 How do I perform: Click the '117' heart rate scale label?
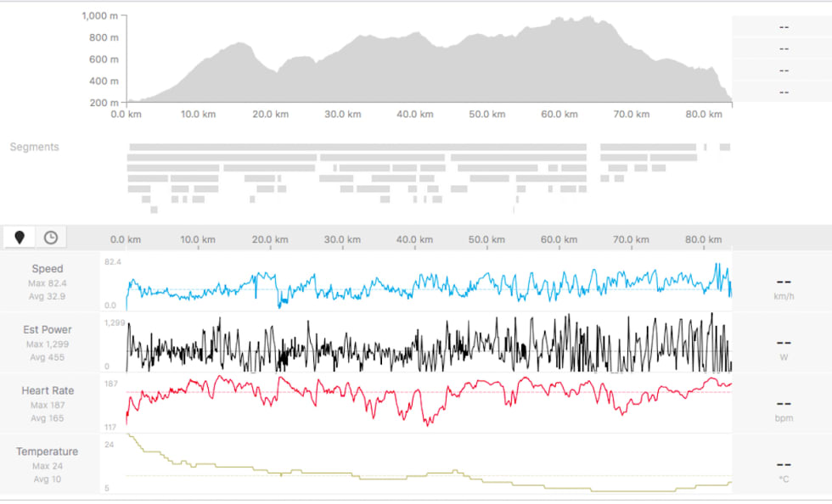pyautogui.click(x=110, y=428)
